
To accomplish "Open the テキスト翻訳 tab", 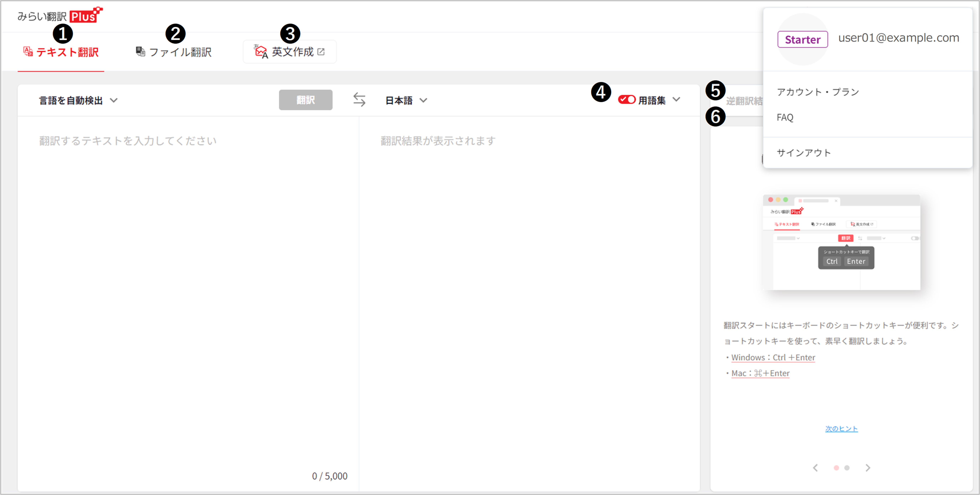I will point(61,52).
